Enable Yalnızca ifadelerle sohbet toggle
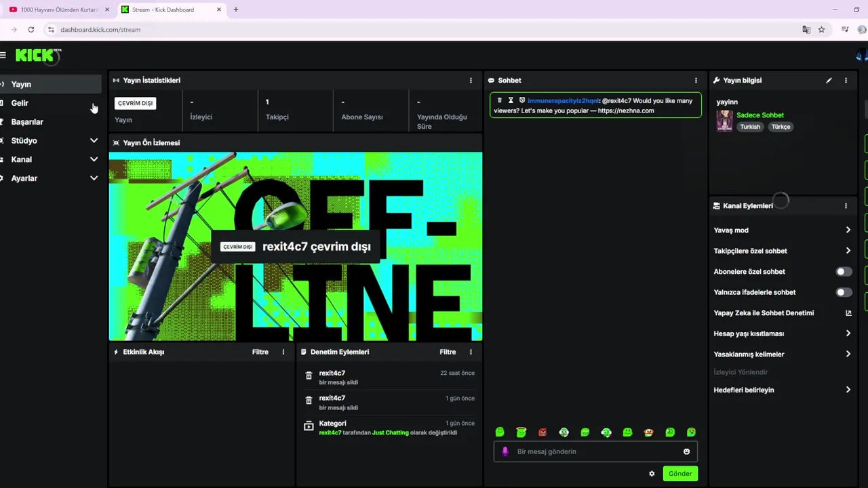The height and width of the screenshot is (488, 868). click(x=843, y=292)
